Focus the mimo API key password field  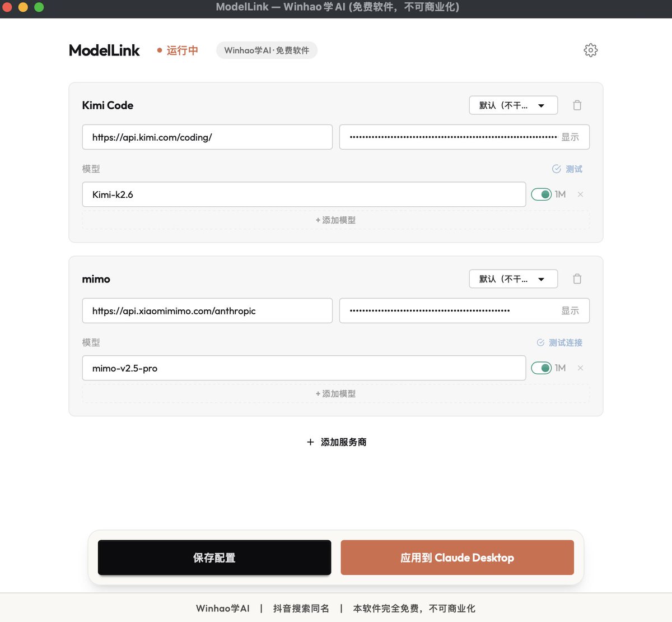pos(464,311)
